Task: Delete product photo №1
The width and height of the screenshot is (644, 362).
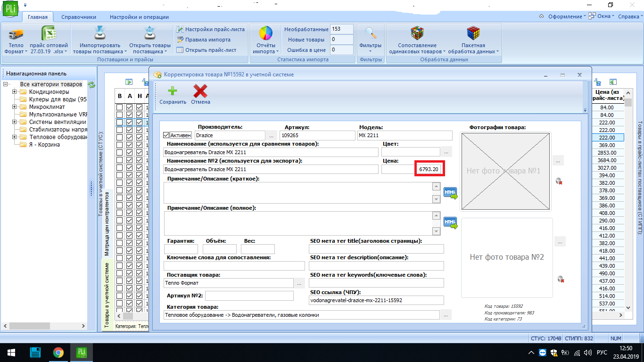Action: click(x=560, y=181)
